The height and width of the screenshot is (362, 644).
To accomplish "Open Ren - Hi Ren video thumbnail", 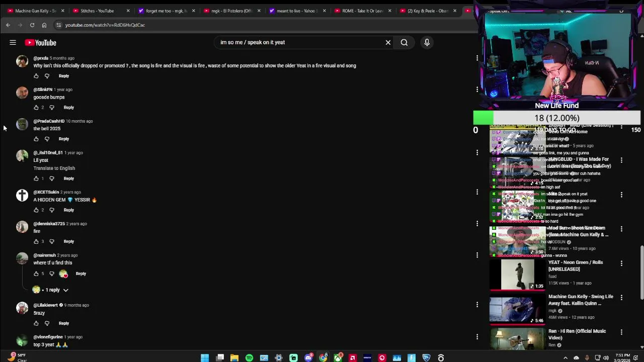I will click(x=517, y=339).
